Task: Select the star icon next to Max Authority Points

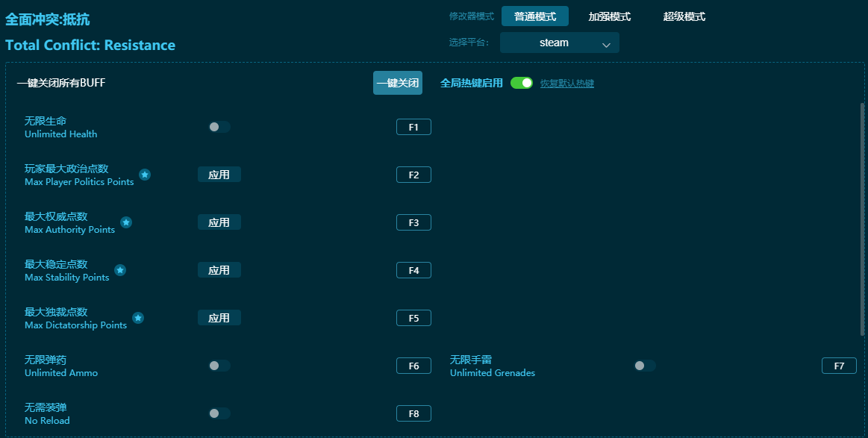Action: [x=126, y=222]
